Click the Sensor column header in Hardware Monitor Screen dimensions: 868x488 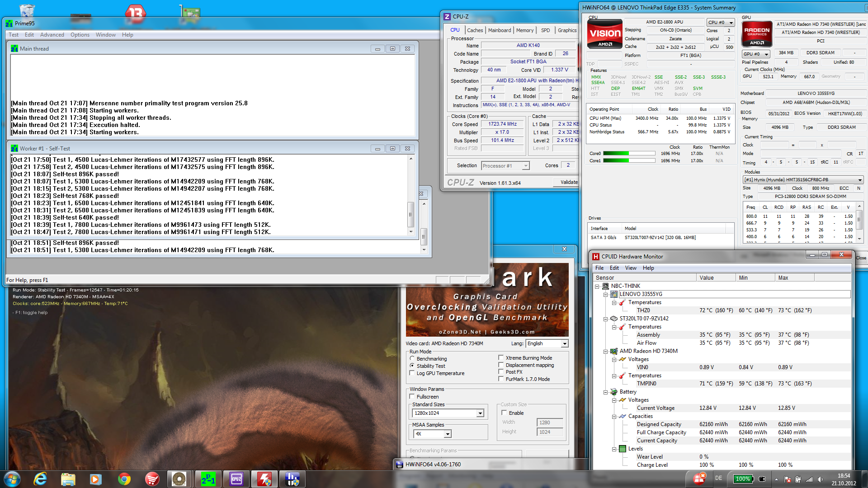coord(645,277)
